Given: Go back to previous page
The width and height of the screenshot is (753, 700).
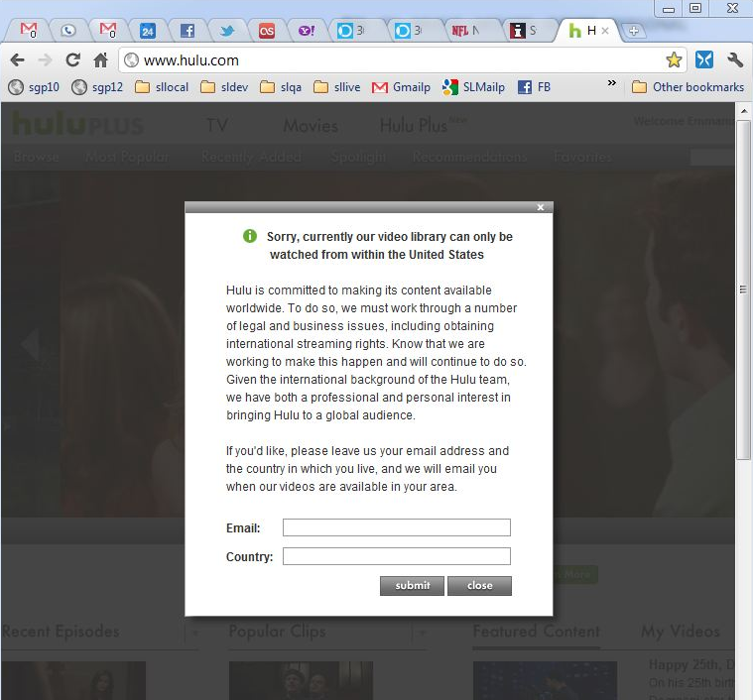Looking at the screenshot, I should pos(17,59).
